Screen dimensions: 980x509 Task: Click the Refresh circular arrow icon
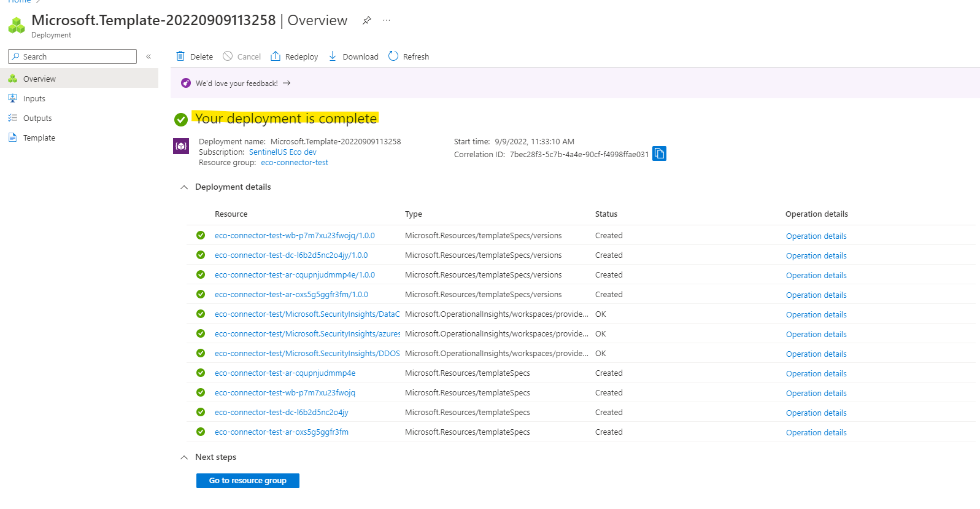(x=393, y=56)
